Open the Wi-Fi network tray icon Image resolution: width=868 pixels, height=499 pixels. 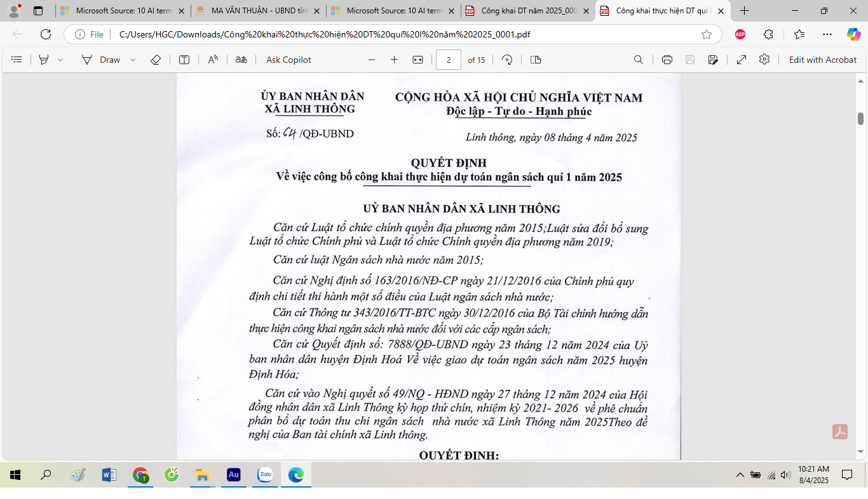[771, 475]
